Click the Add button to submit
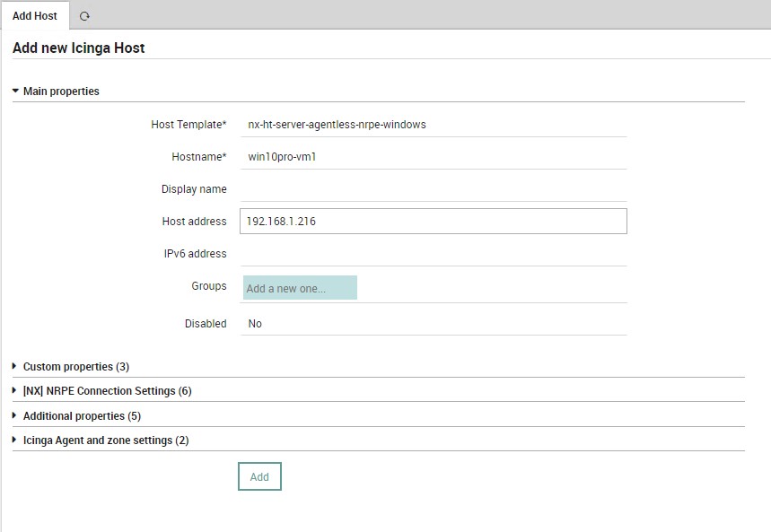 [259, 476]
